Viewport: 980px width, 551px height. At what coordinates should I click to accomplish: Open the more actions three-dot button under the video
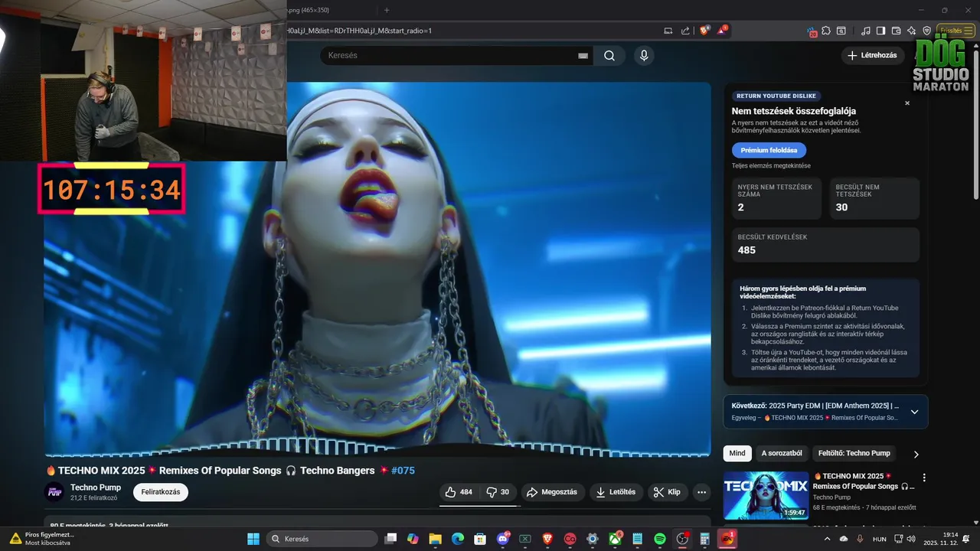coord(701,492)
